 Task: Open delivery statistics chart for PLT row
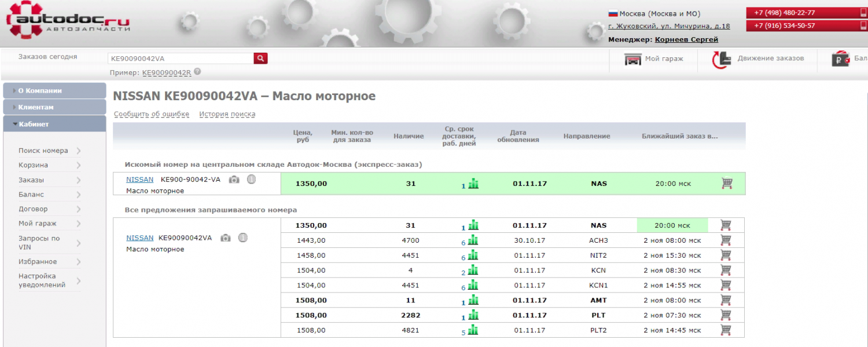473,315
